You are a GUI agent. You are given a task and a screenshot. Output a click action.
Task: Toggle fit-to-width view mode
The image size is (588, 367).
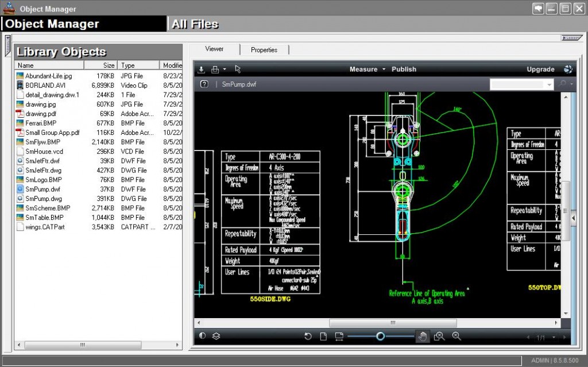[339, 336]
